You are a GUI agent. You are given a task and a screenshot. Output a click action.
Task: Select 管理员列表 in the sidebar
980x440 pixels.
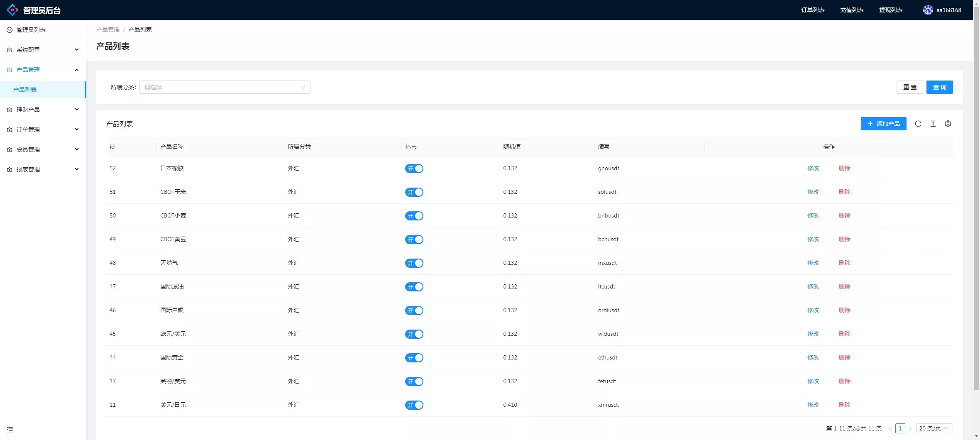click(31, 30)
